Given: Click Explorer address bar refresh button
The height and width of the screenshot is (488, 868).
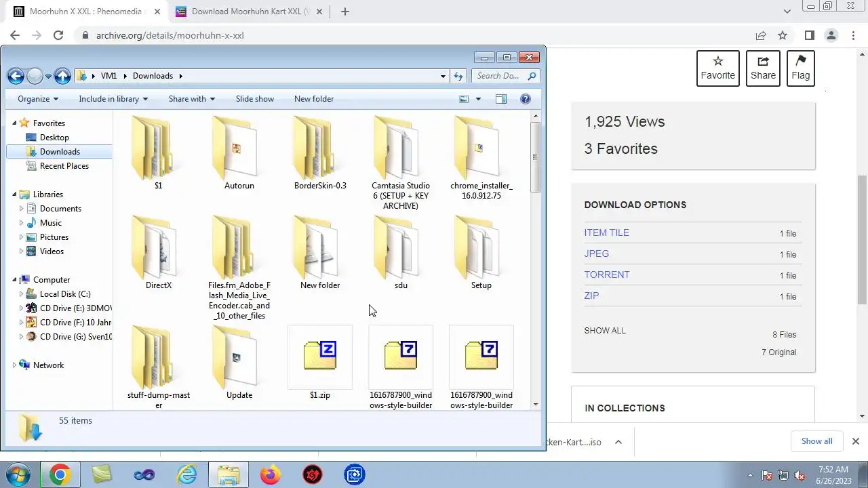Looking at the screenshot, I should click(458, 76).
